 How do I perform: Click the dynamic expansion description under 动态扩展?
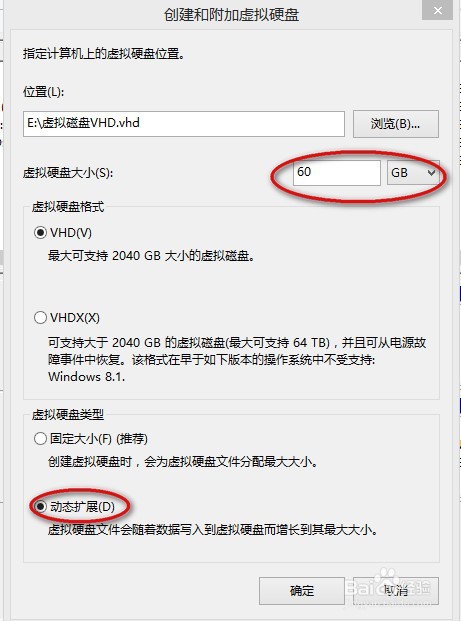click(x=213, y=530)
